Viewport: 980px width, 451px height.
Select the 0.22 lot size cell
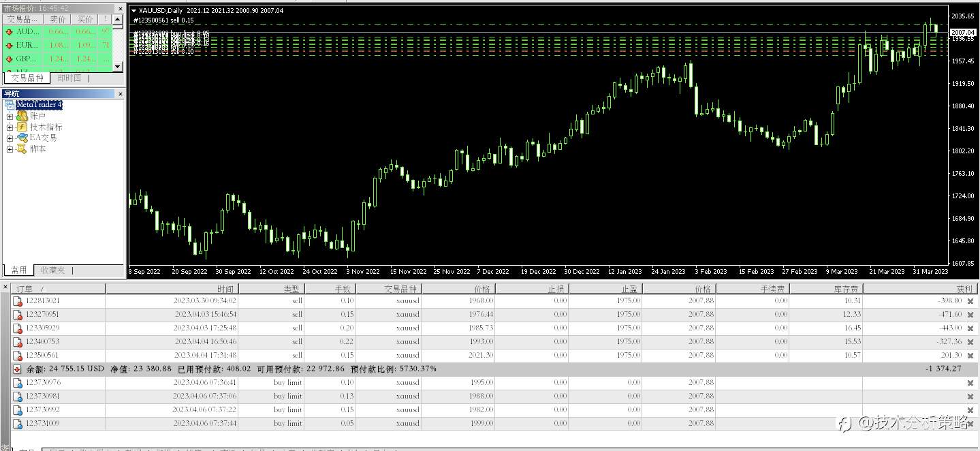pyautogui.click(x=346, y=341)
